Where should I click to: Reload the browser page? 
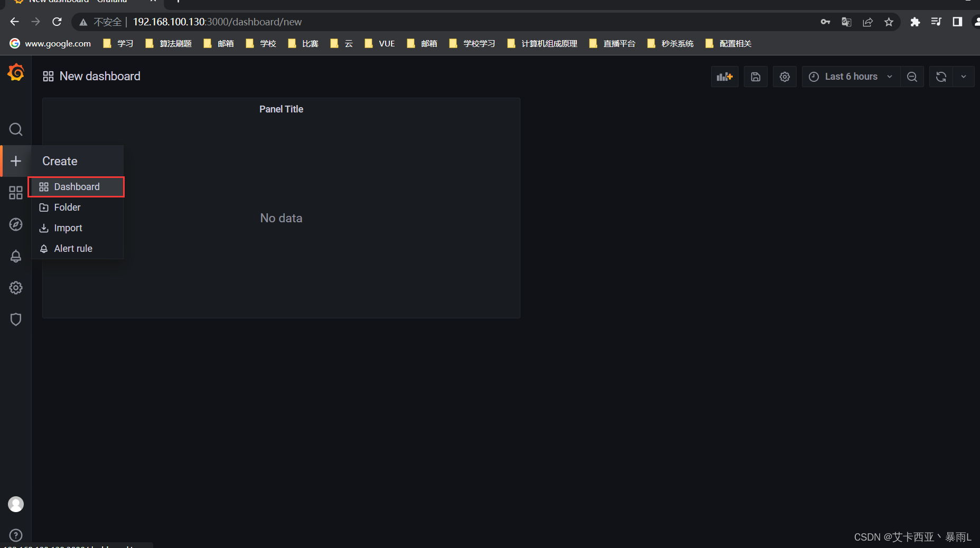pos(57,22)
